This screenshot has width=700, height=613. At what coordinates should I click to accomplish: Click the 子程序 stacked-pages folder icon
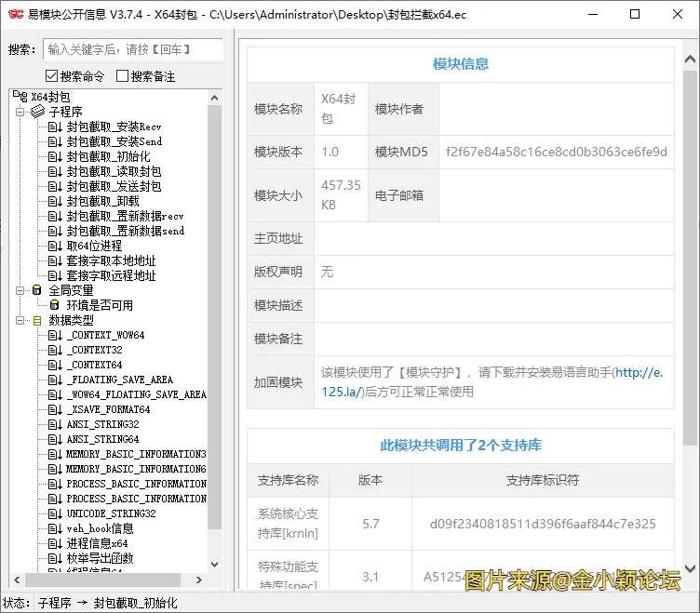(37, 112)
